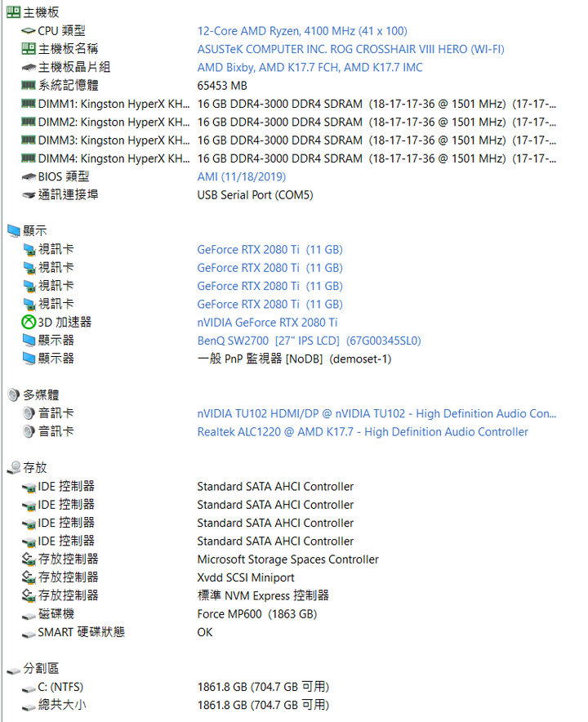Open the AMI (11/18/2019) BIOS link
The image size is (588, 722).
coord(241,176)
